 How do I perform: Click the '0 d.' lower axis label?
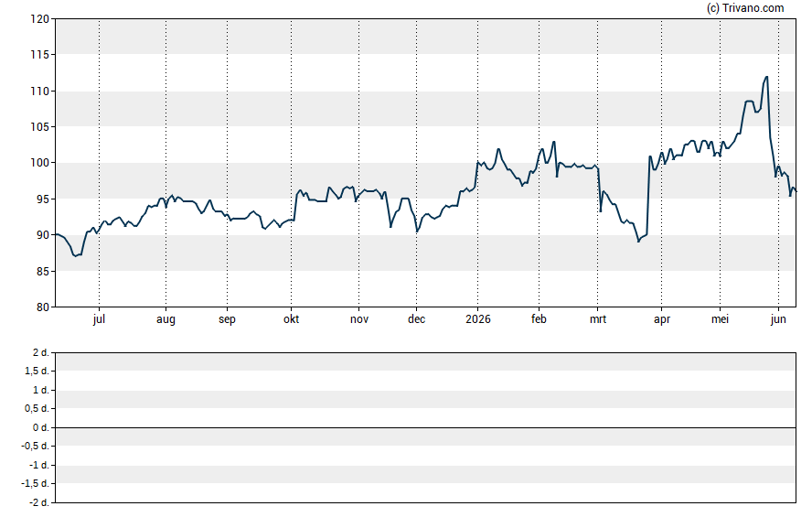coord(41,428)
